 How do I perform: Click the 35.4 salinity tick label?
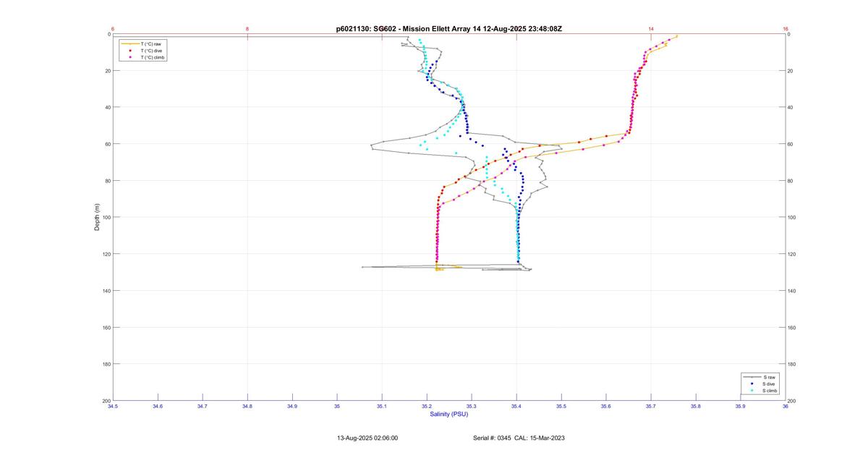coord(516,407)
